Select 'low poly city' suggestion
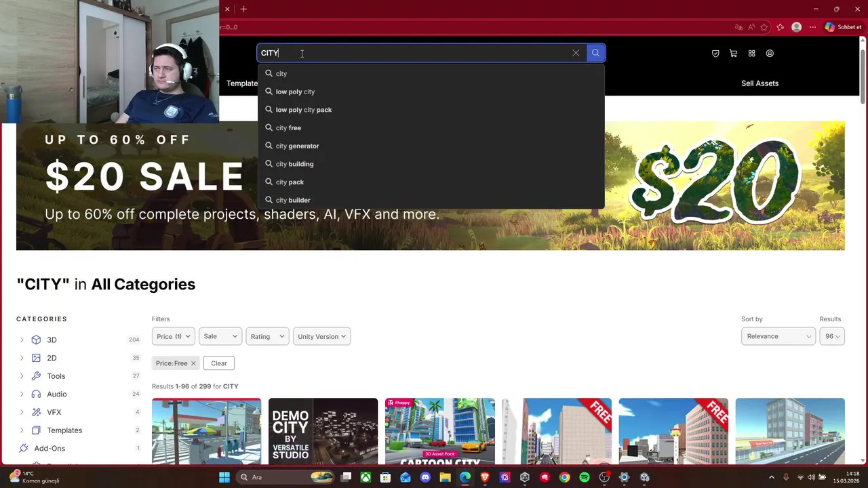Image resolution: width=868 pixels, height=488 pixels. click(431, 91)
